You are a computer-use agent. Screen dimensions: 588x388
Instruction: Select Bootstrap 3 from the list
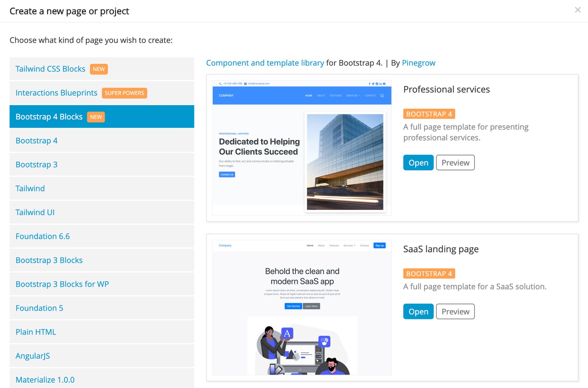click(x=102, y=164)
